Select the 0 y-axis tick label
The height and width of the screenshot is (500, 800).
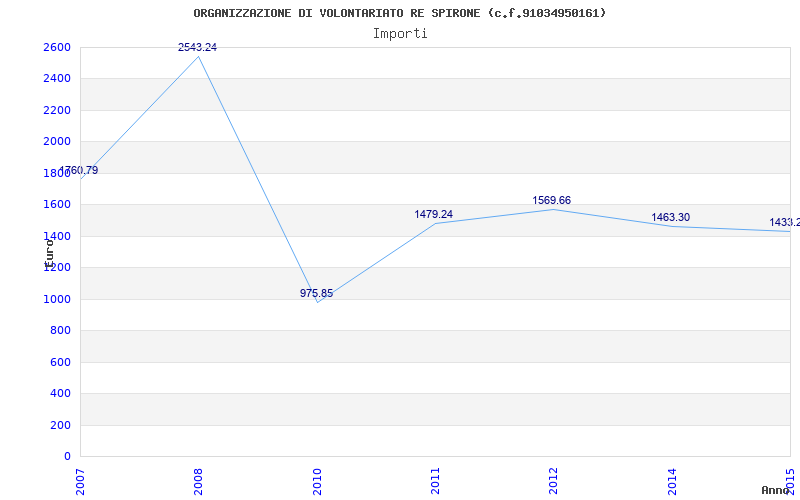[67, 456]
